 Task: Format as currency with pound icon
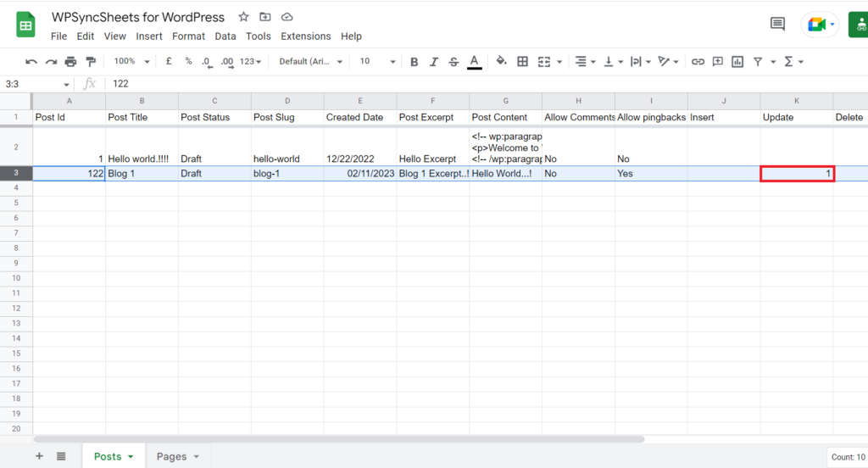point(169,62)
